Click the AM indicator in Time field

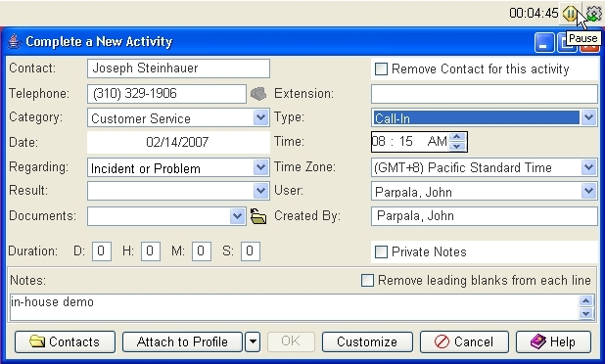438,142
